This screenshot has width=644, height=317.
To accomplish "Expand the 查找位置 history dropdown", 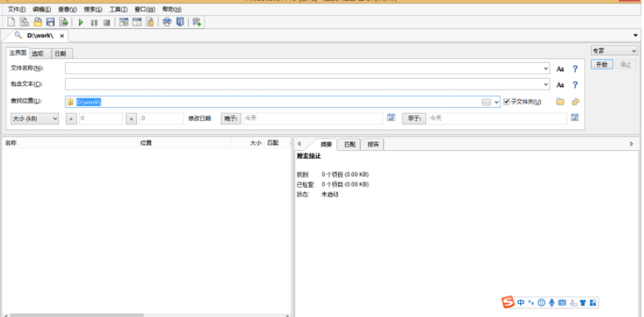I will 496,102.
